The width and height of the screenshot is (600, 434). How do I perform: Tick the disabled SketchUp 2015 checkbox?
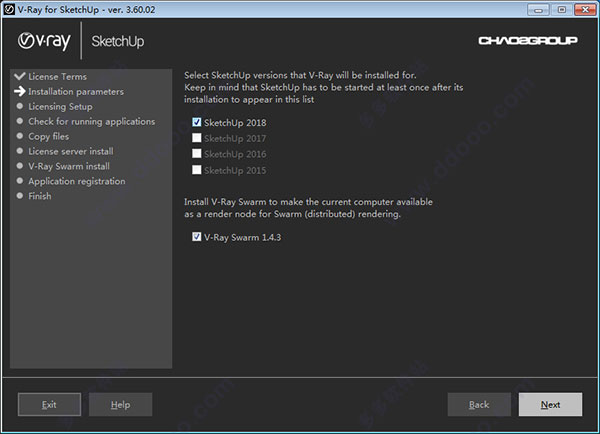point(197,170)
